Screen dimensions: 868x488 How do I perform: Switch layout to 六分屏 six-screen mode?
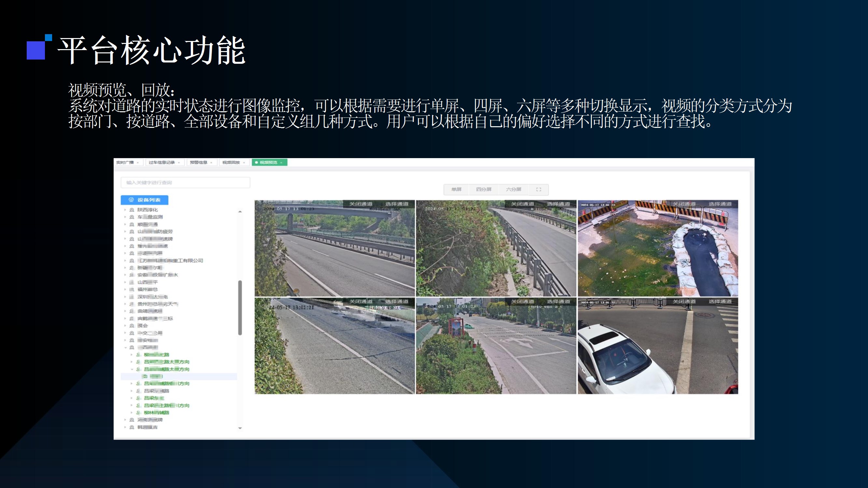[513, 189]
